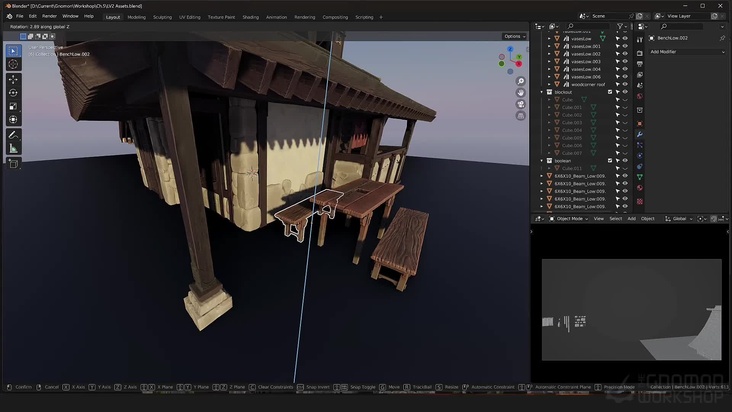
Task: Hide vasesLow.001 with its eye icon
Action: tap(625, 46)
